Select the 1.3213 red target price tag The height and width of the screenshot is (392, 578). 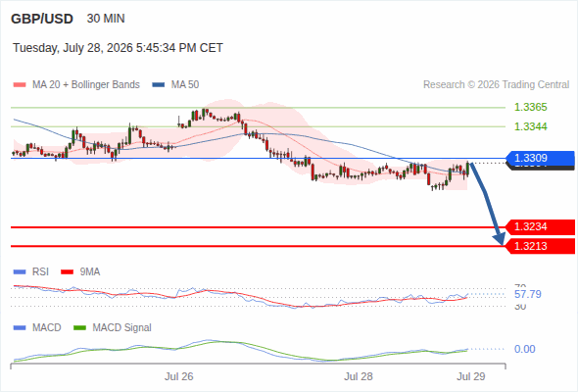(540, 246)
